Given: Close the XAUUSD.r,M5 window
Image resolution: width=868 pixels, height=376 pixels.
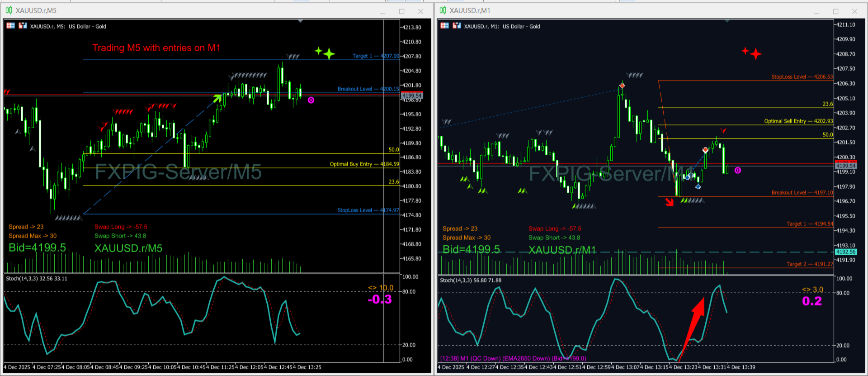Looking at the screenshot, I should point(420,11).
